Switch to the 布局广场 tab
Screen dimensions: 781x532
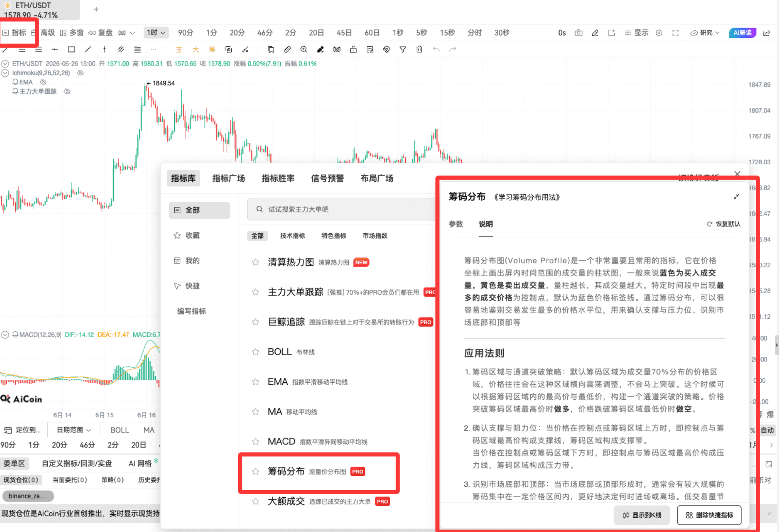tap(377, 178)
